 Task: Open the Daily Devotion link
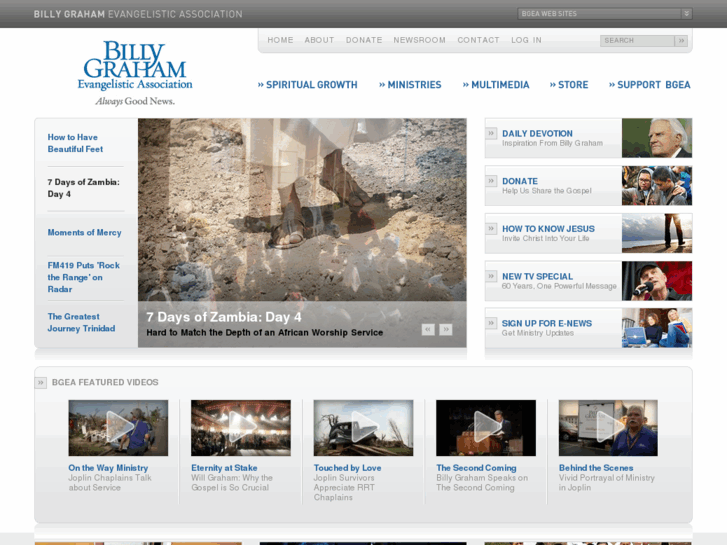coord(537,134)
